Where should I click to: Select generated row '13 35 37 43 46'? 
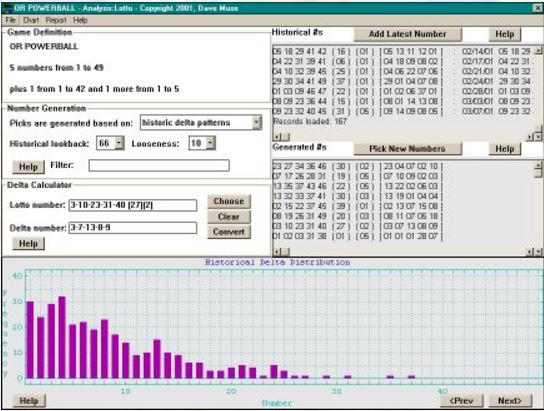(358, 187)
